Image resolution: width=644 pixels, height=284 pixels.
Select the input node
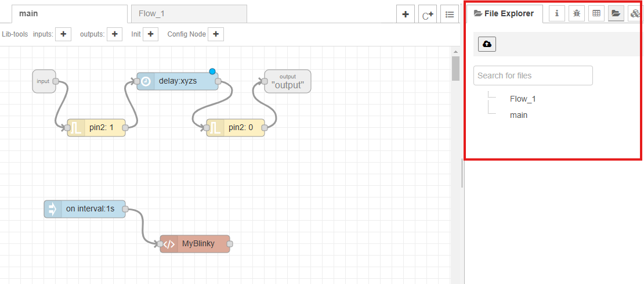click(44, 81)
